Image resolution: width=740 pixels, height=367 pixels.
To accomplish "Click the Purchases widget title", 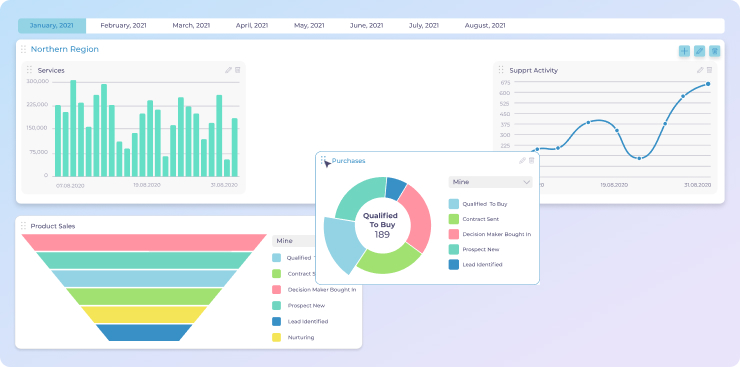I will 348,161.
